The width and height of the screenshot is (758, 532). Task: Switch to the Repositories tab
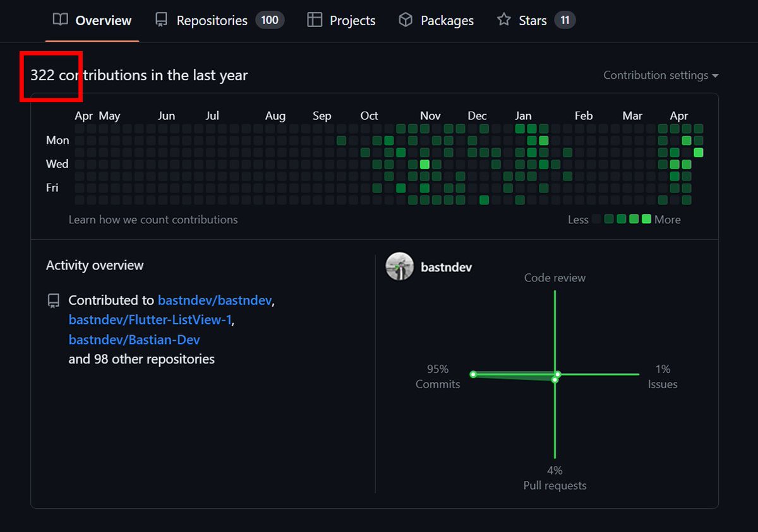[x=219, y=20]
